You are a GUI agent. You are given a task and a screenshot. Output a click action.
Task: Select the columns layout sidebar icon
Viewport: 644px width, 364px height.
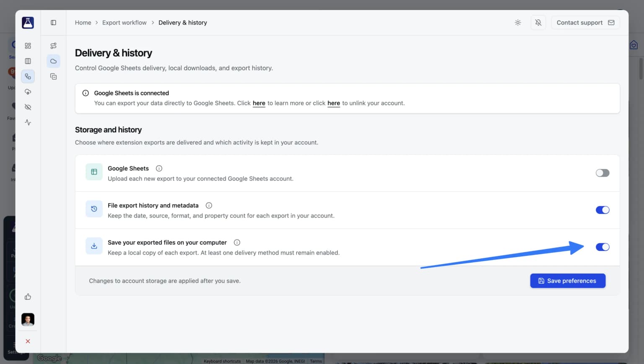[28, 61]
